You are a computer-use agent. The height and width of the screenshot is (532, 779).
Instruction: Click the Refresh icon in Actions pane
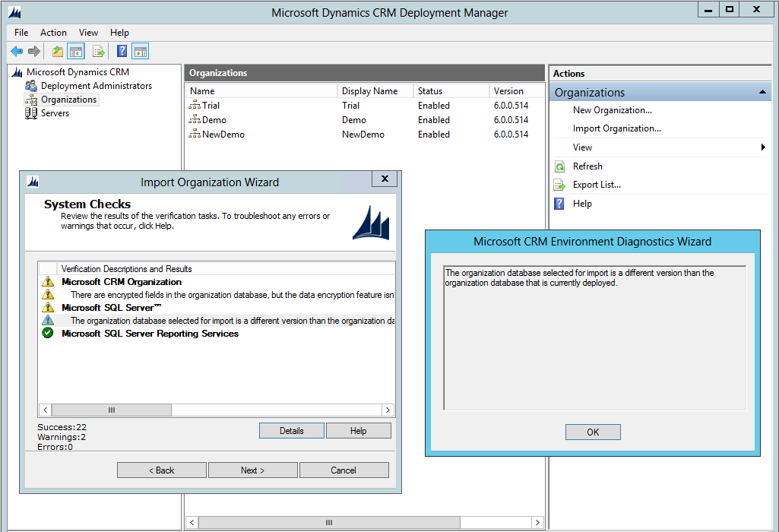[x=559, y=166]
